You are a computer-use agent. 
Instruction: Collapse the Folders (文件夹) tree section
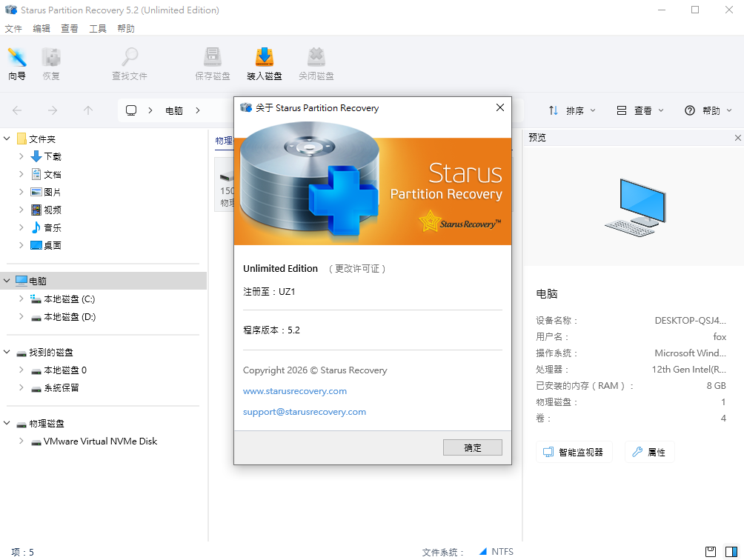[x=7, y=139]
